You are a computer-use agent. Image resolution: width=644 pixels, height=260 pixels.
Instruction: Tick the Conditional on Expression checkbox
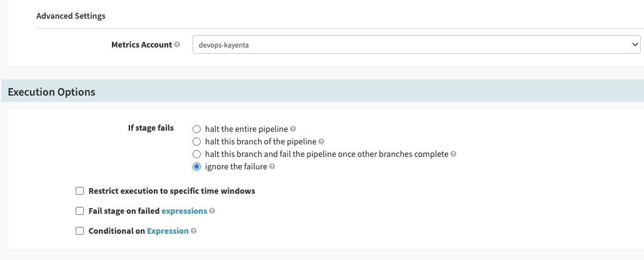(x=79, y=231)
